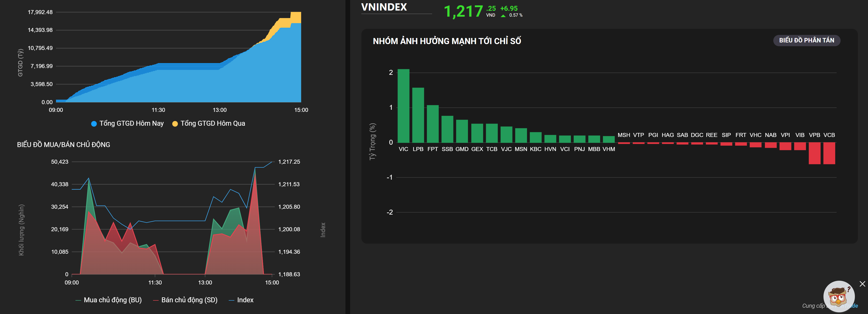
Task: Click the green up-arrow change indicator
Action: click(503, 15)
